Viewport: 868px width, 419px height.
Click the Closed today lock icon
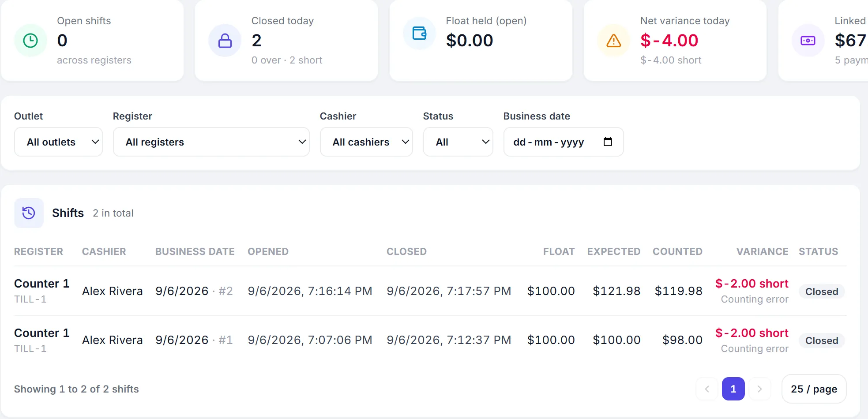tap(225, 41)
